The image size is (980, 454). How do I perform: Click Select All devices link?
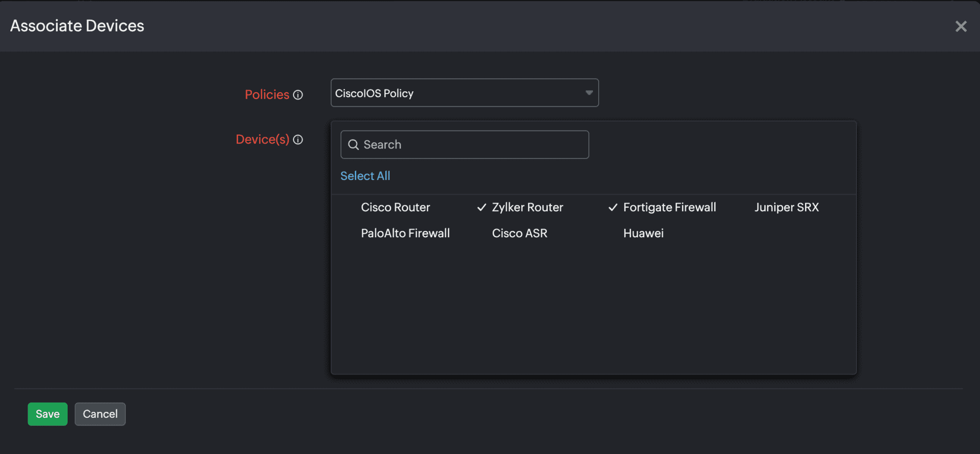365,176
